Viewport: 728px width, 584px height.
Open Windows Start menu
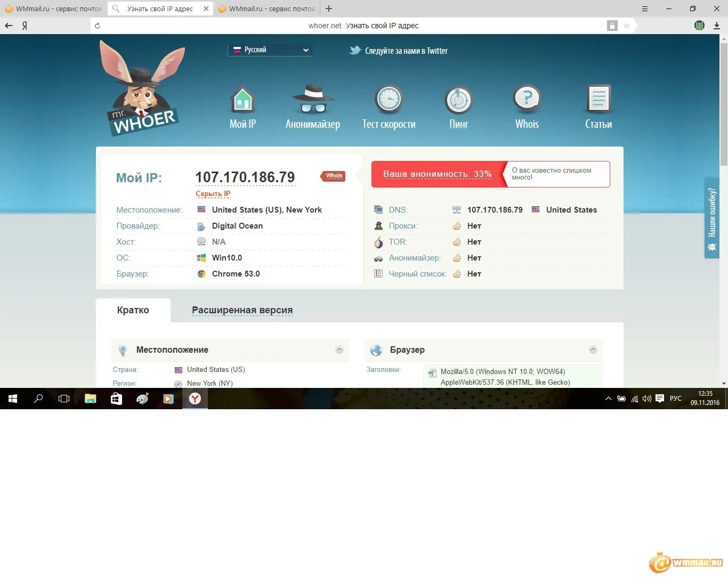(x=13, y=399)
